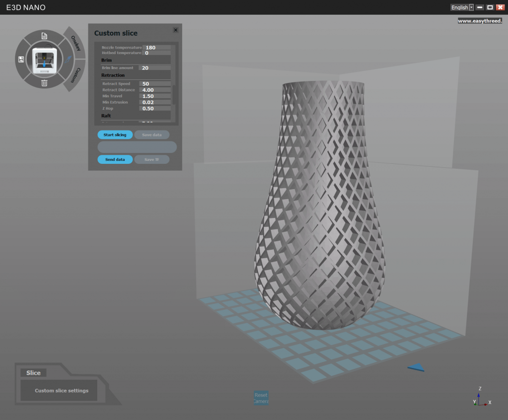Click the blue arrow marker near the build plate
The image size is (508, 420).
[416, 367]
